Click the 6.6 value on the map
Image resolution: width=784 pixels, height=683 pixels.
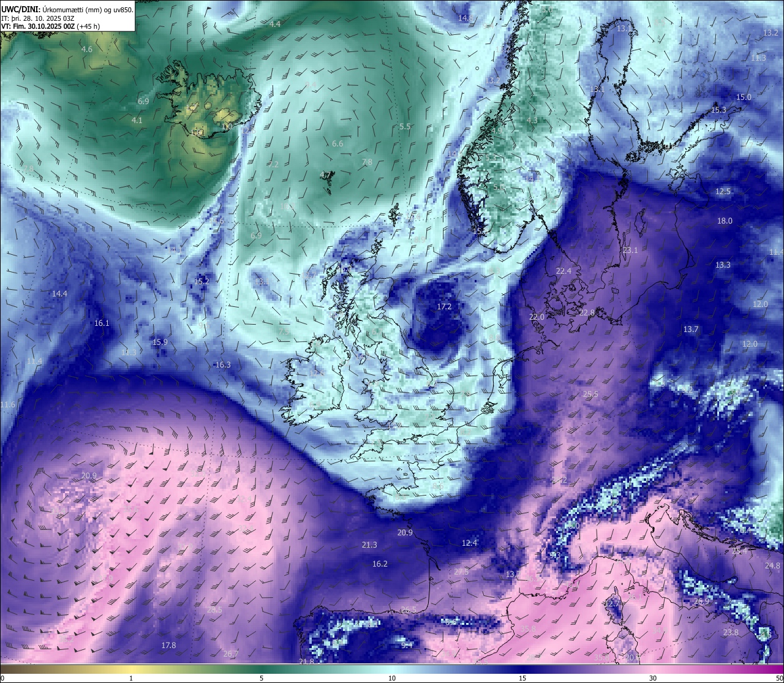337,143
